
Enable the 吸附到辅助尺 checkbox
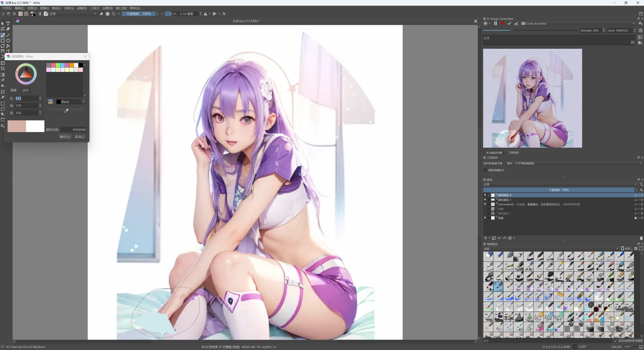[x=485, y=170]
